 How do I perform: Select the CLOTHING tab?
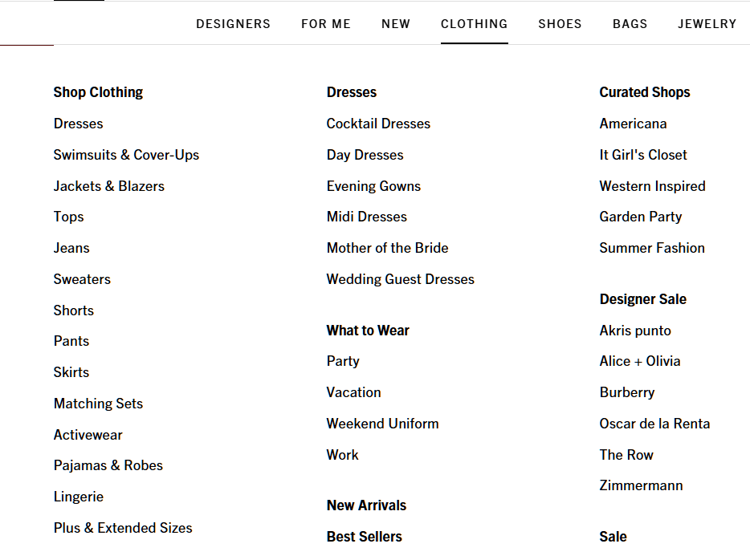tap(474, 24)
